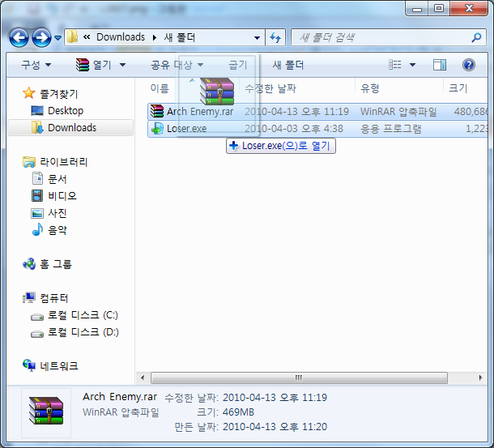Open the 컴퓨터 computer node

point(54,298)
